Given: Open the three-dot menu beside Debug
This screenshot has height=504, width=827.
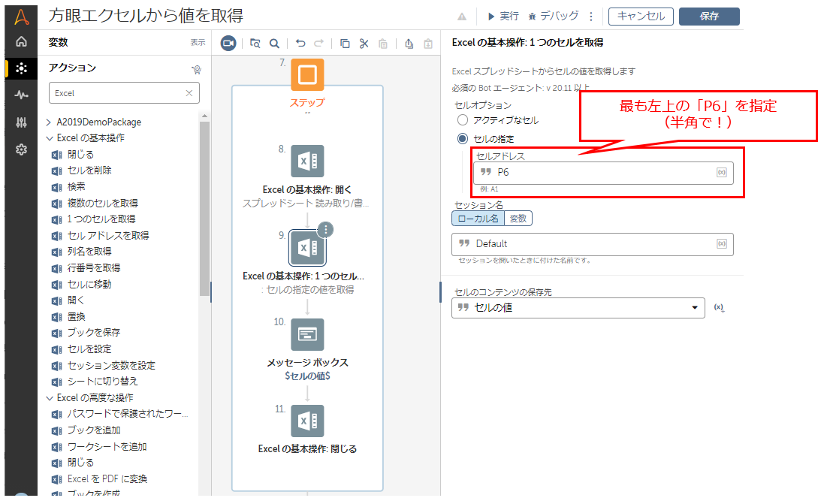Looking at the screenshot, I should [591, 17].
